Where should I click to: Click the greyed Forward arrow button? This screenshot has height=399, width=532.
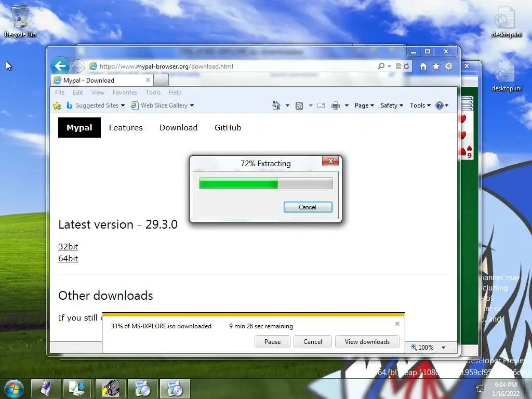(x=78, y=66)
